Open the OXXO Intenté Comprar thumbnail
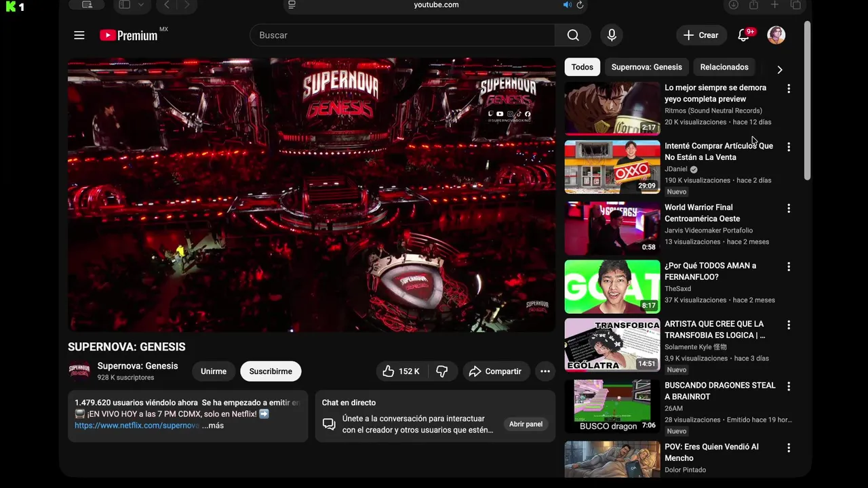The image size is (868, 488). (x=612, y=167)
